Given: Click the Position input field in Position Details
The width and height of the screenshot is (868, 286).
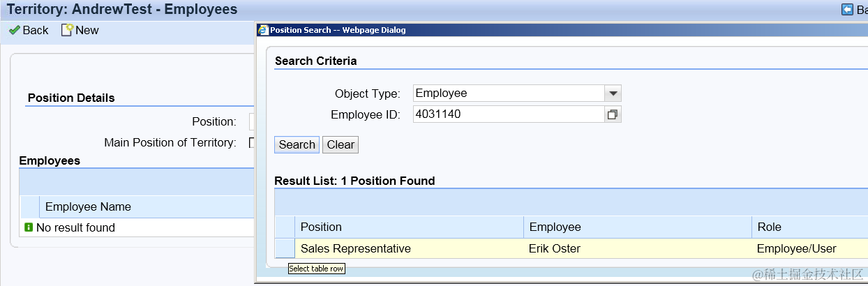Looking at the screenshot, I should [252, 121].
